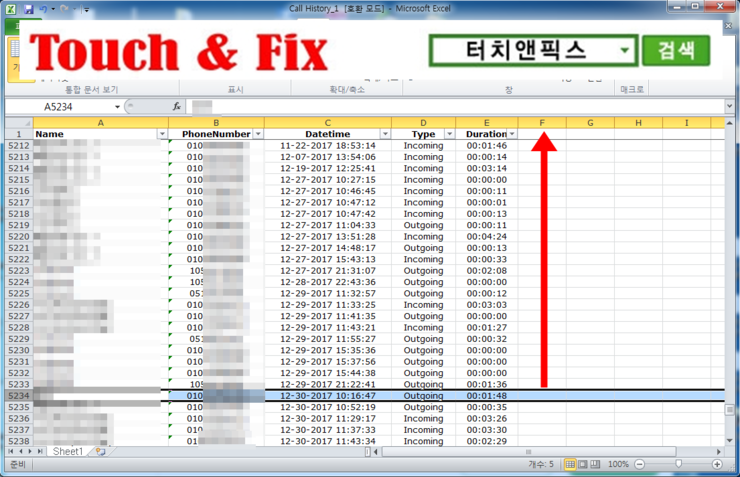Viewport: 740px width, 477px height.
Task: Switch to Page Layout view in status bar
Action: pos(583,464)
